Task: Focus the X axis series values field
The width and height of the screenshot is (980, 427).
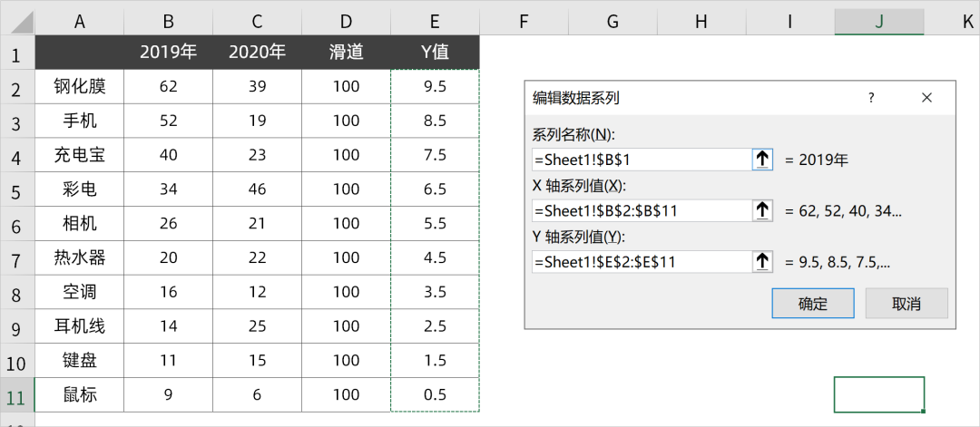Action: click(x=641, y=211)
